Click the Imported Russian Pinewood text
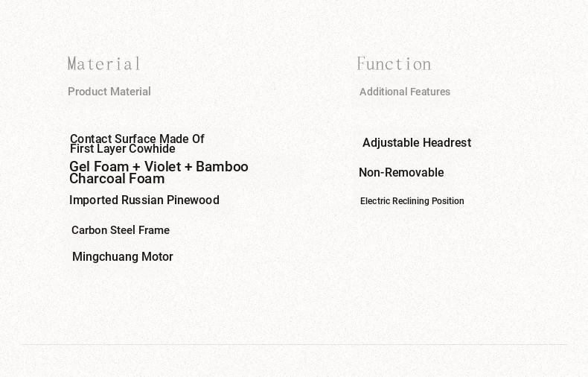Image resolution: width=588 pixels, height=377 pixels. click(144, 200)
